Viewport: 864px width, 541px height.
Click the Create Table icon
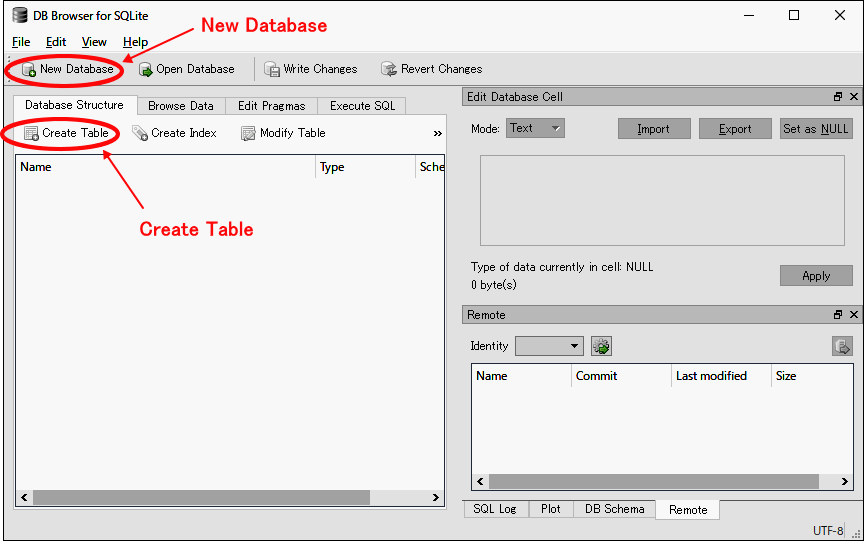coord(31,133)
